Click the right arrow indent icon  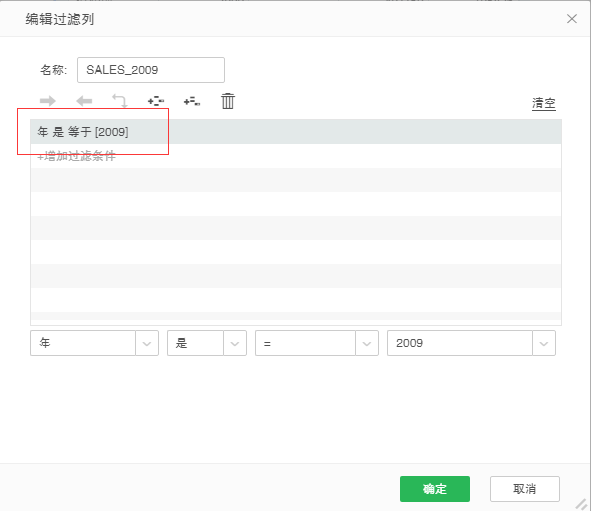pyautogui.click(x=47, y=101)
